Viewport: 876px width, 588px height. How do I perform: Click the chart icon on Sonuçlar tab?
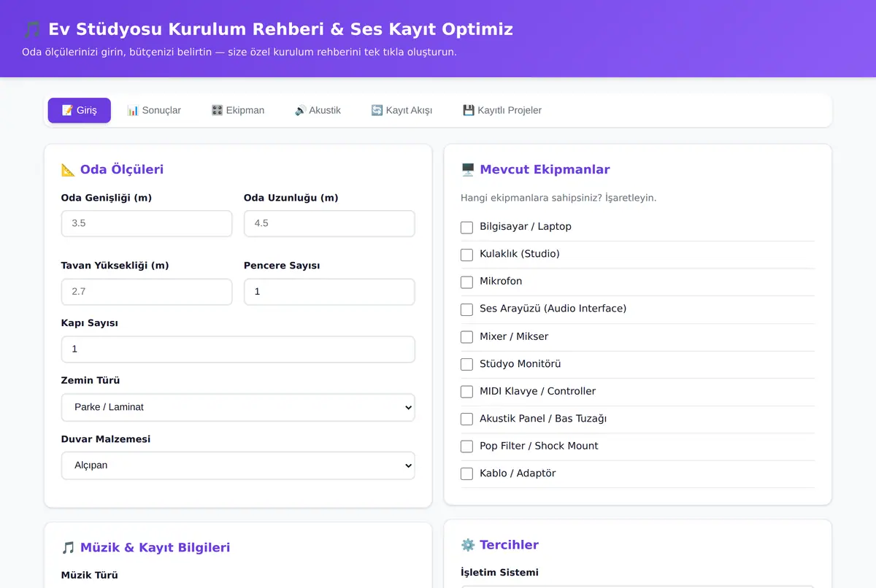(x=133, y=110)
